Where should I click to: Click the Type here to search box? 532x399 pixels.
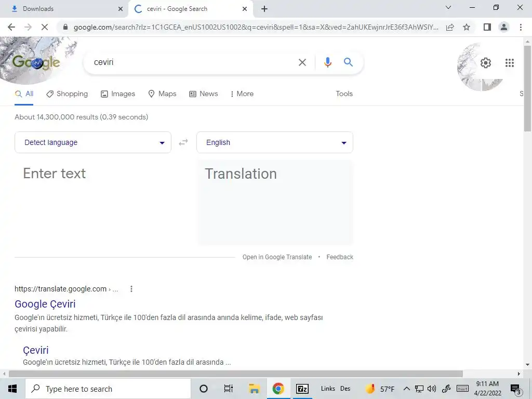[x=108, y=389]
